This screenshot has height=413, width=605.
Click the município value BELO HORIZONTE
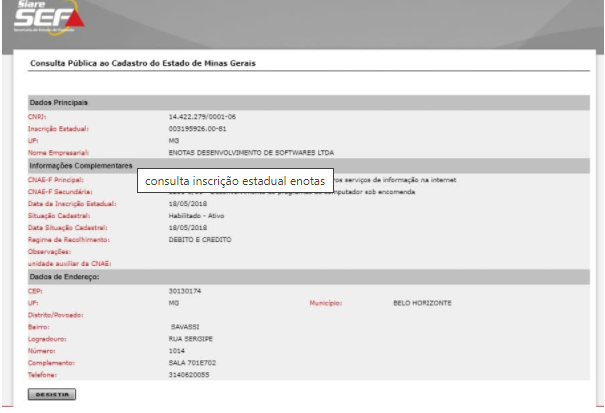pyautogui.click(x=422, y=302)
